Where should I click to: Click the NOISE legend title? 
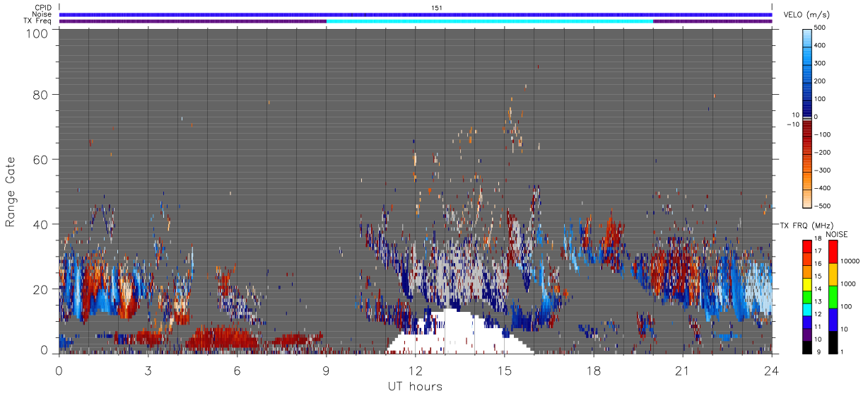click(837, 234)
